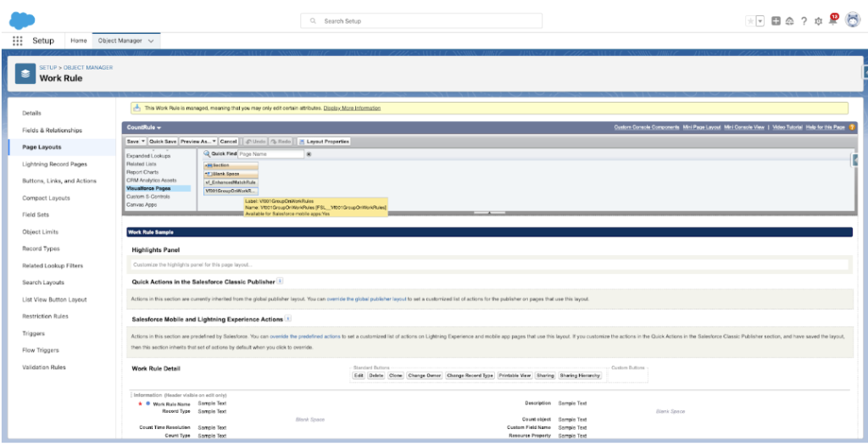This screenshot has height=446, width=868.
Task: Click the magnifier in the Search Setup box
Action: [314, 21]
